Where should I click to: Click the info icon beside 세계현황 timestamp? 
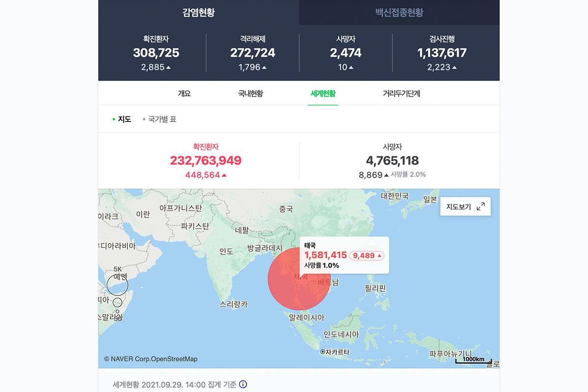click(243, 384)
